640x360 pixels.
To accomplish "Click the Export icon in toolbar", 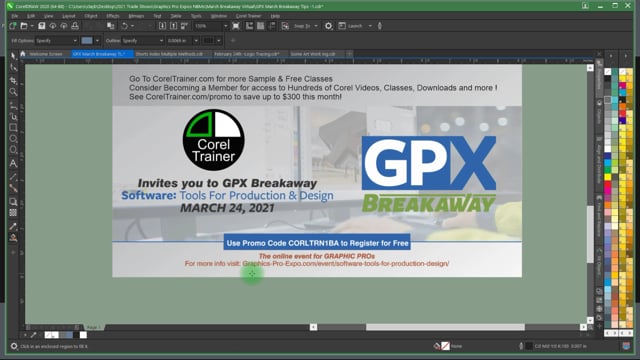I will pyautogui.click(x=173, y=26).
